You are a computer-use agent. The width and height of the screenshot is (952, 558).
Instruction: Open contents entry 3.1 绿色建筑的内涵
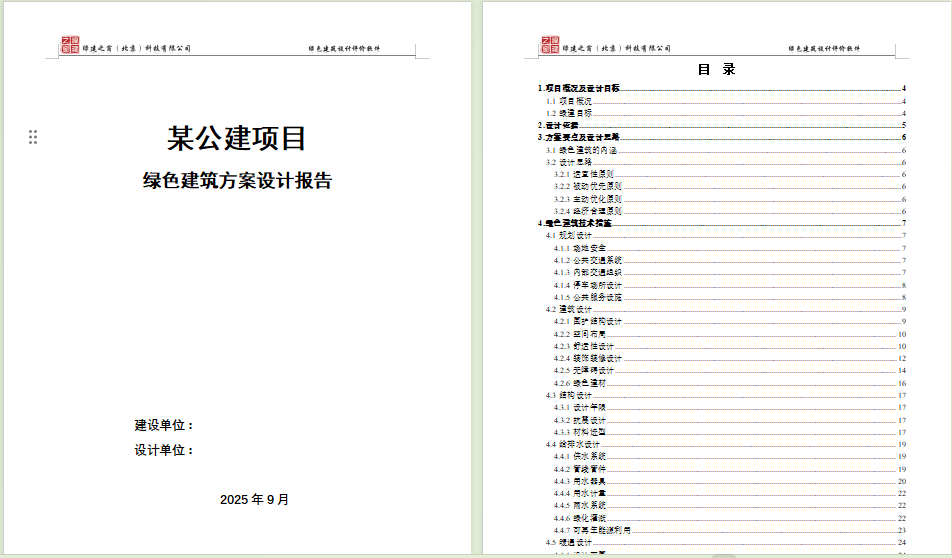726,150
